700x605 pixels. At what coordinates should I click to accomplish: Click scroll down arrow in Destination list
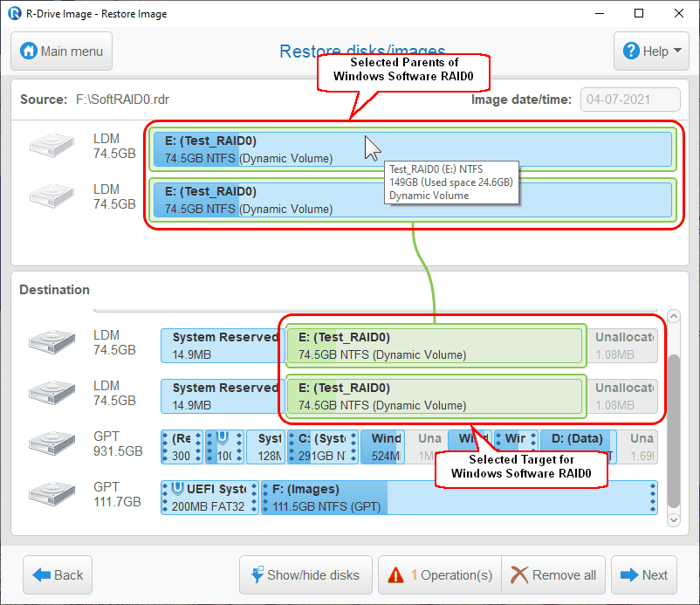click(674, 519)
